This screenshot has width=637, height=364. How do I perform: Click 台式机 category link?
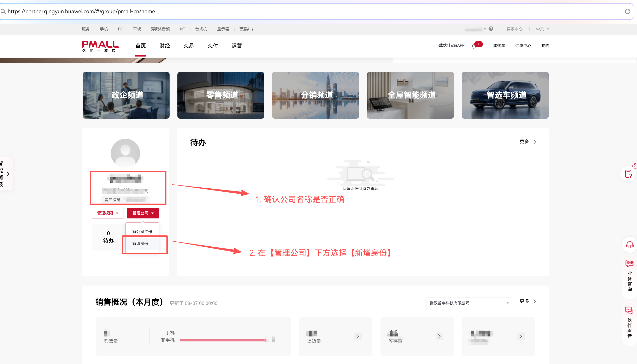(201, 29)
